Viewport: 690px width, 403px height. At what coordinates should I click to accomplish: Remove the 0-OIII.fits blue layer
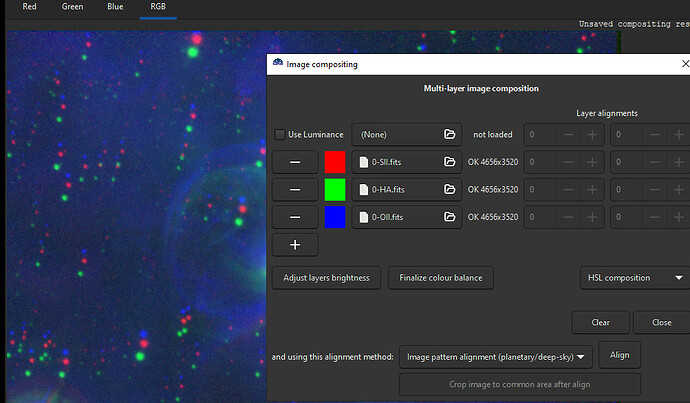[295, 217]
